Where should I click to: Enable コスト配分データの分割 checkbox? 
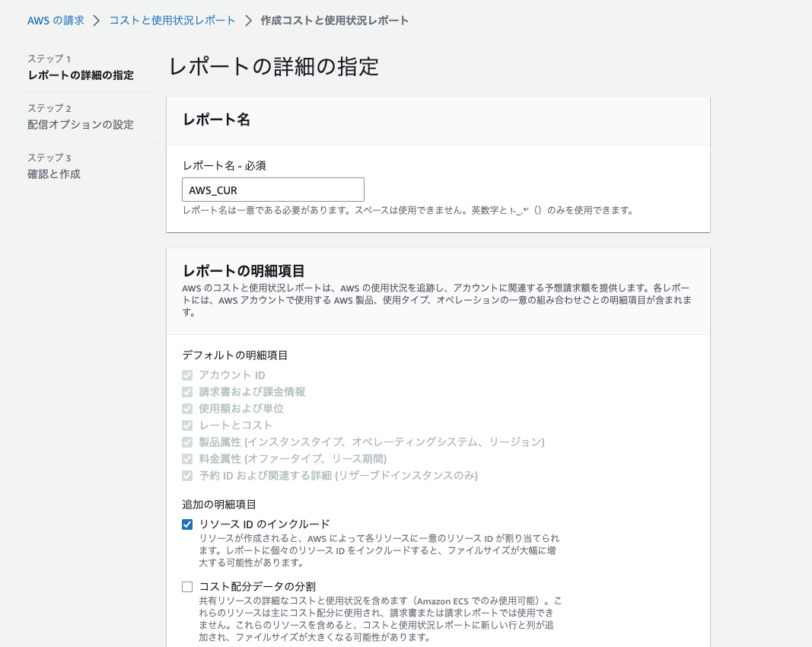187,586
